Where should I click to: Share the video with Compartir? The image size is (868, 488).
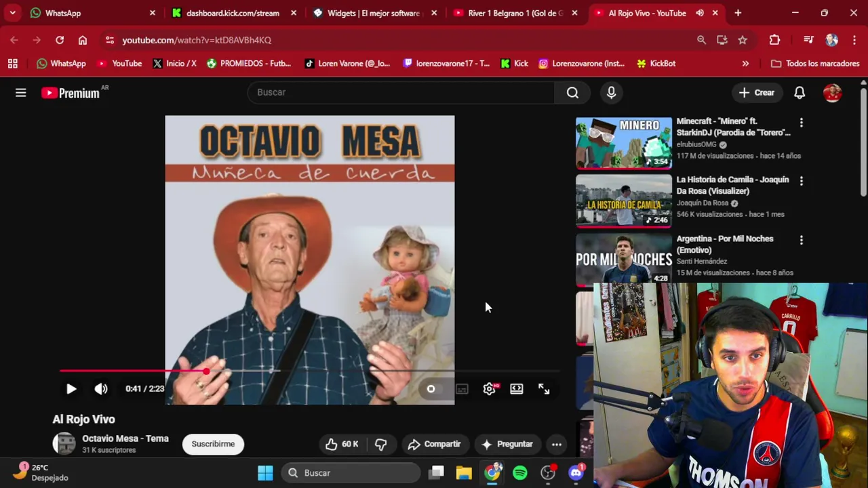[x=435, y=444]
